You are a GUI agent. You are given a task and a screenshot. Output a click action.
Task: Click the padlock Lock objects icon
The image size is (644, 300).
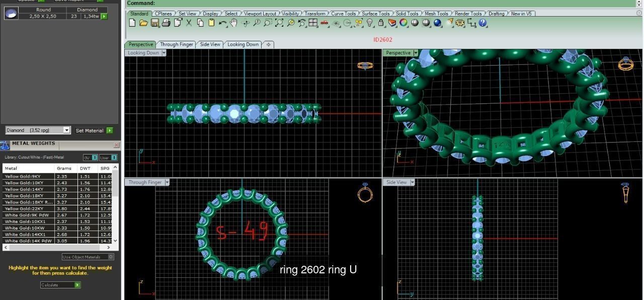click(380, 23)
